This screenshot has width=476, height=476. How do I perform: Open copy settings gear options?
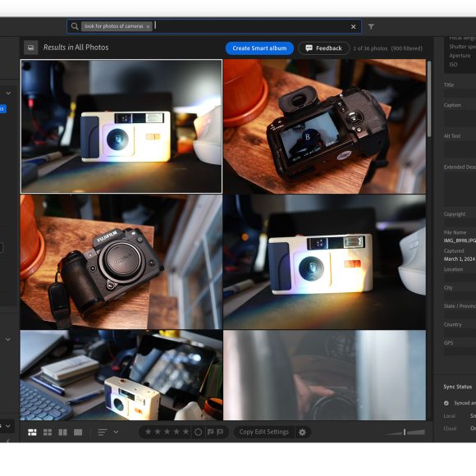[x=302, y=432]
